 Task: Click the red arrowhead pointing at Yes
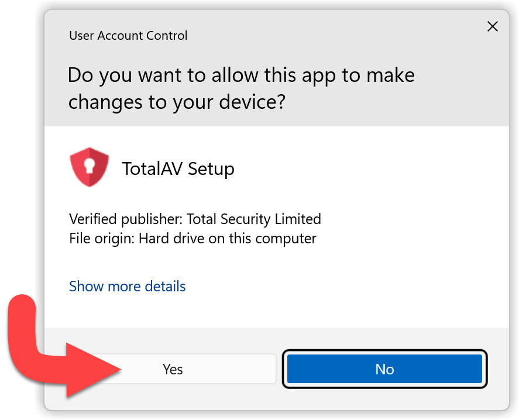point(95,369)
